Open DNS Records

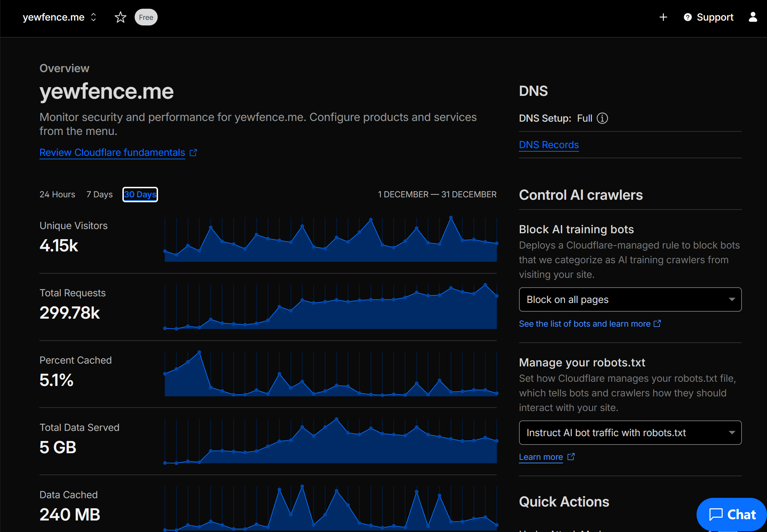(x=548, y=144)
